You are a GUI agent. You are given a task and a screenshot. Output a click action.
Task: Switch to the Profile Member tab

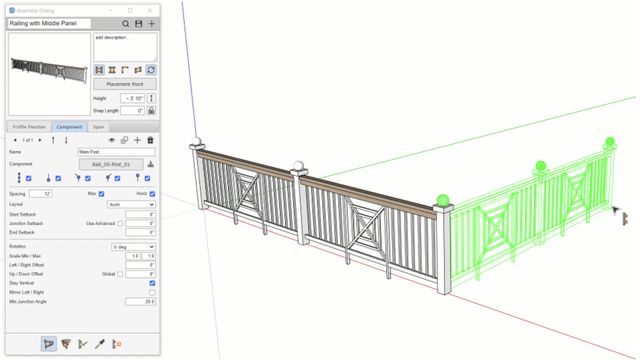[x=29, y=127]
